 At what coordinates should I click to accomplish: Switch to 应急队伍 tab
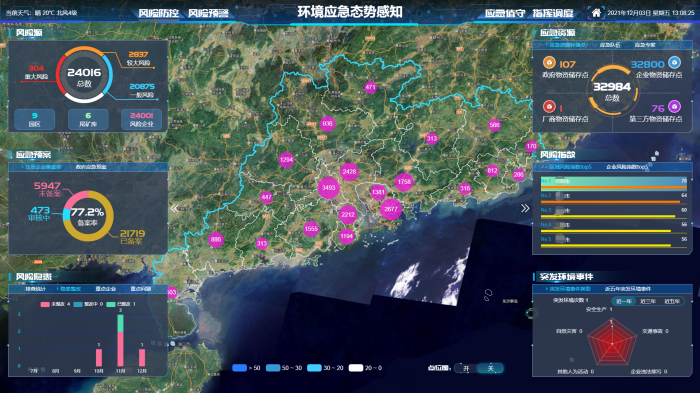(610, 45)
